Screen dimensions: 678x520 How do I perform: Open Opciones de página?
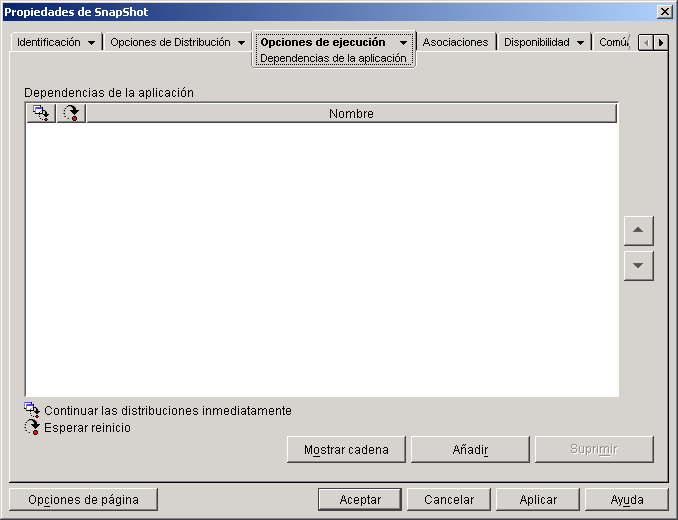click(x=83, y=500)
